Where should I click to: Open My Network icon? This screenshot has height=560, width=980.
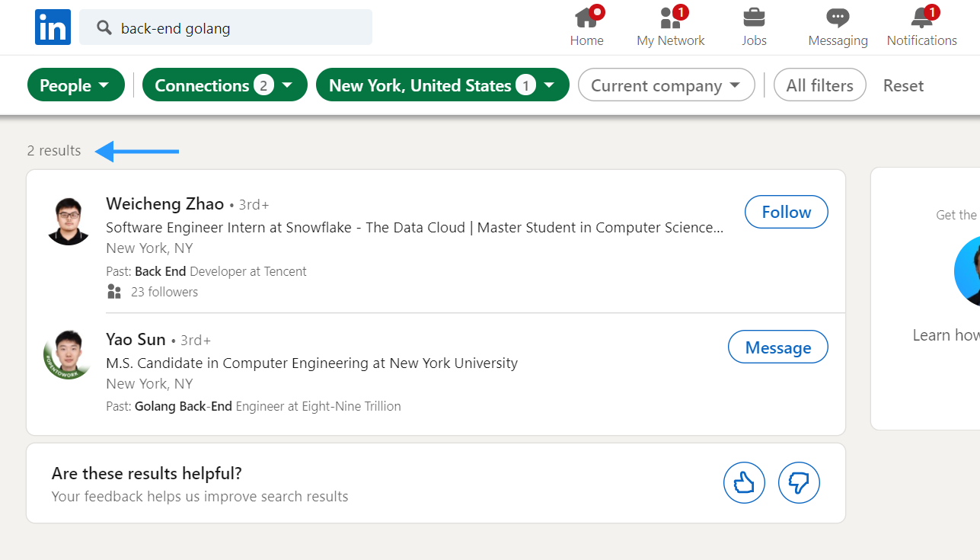tap(670, 18)
